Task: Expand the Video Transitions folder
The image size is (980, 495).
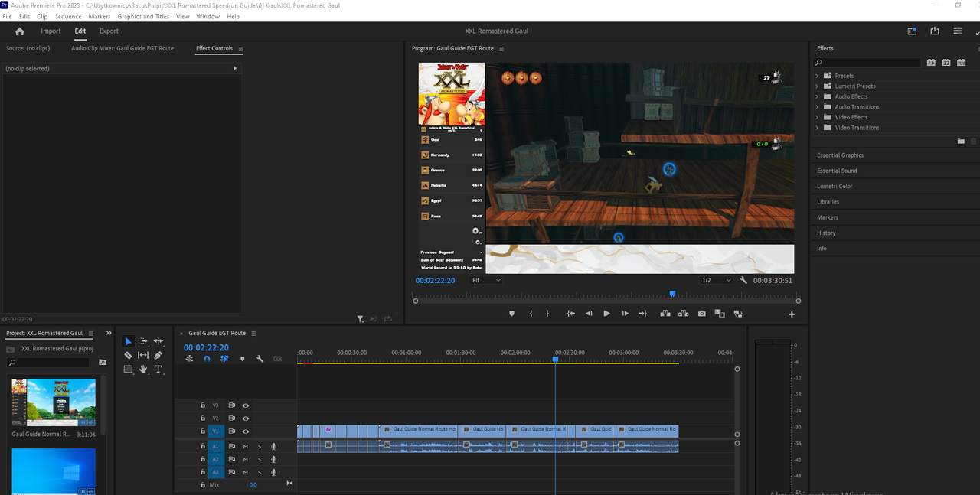Action: point(818,128)
